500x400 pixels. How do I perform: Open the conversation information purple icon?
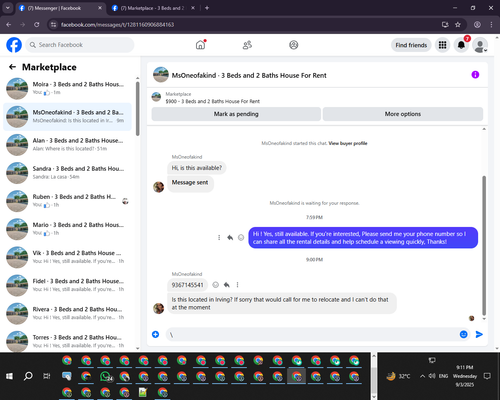click(475, 75)
